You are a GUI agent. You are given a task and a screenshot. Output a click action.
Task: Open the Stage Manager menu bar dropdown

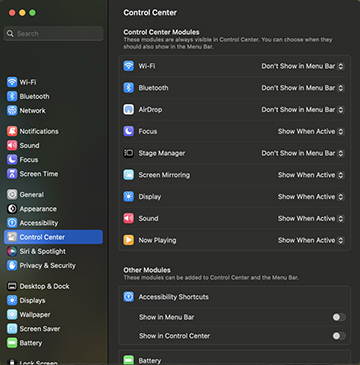point(302,153)
